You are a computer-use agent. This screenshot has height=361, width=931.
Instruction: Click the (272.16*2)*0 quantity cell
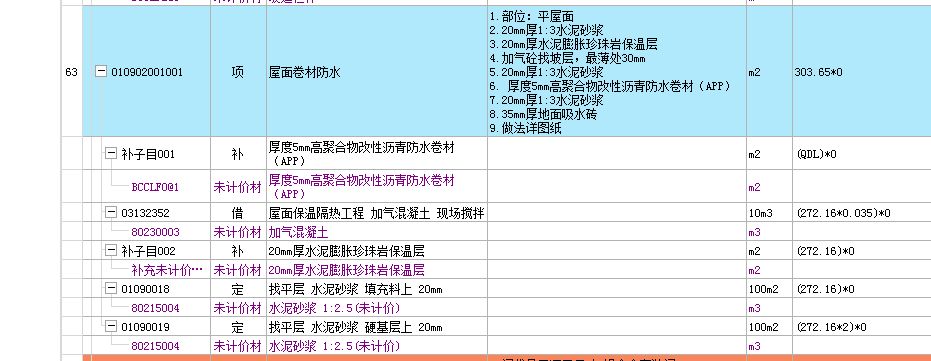tap(861, 327)
